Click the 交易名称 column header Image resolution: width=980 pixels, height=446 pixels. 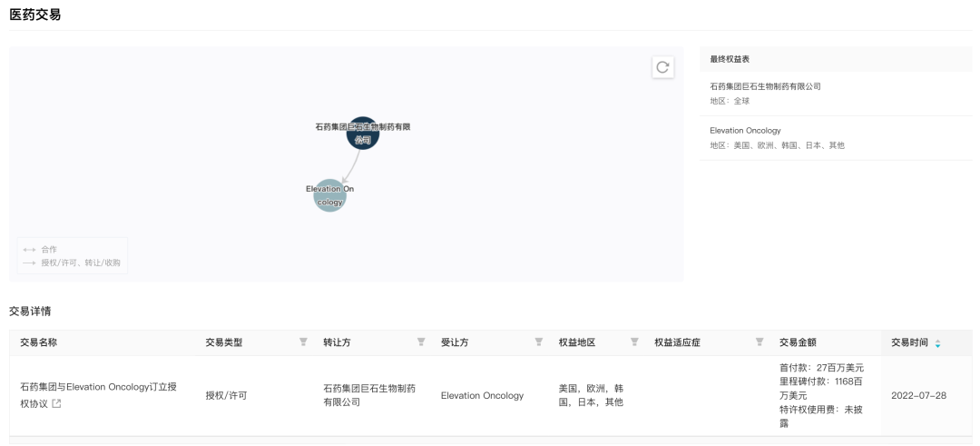tap(39, 342)
